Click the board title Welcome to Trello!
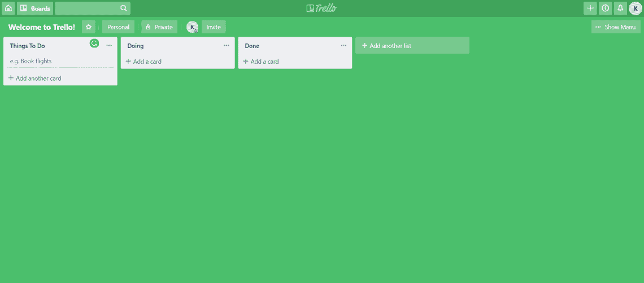Image resolution: width=644 pixels, height=283 pixels. coord(42,27)
